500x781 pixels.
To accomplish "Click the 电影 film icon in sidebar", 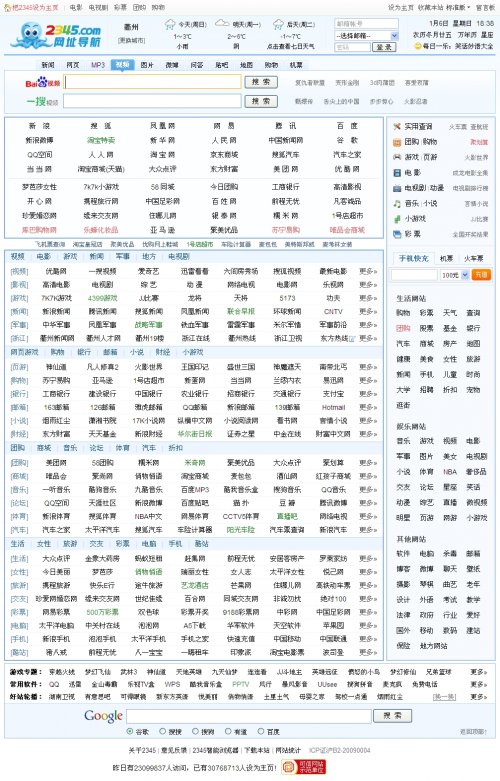I will [x=397, y=173].
